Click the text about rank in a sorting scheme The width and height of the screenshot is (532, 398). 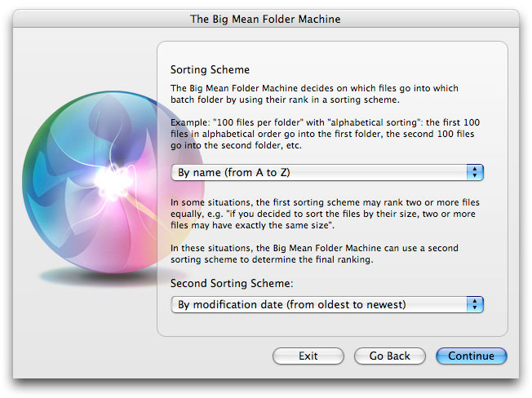pos(314,94)
